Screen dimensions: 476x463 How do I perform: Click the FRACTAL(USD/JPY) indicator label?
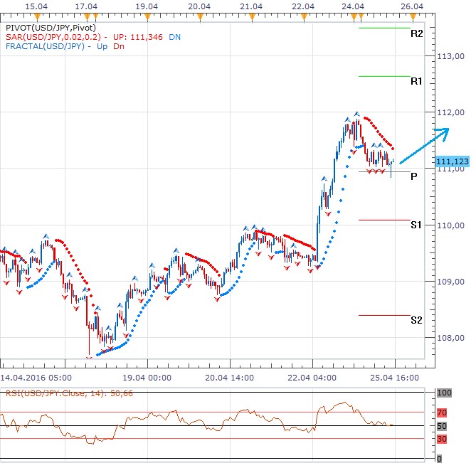pyautogui.click(x=45, y=46)
